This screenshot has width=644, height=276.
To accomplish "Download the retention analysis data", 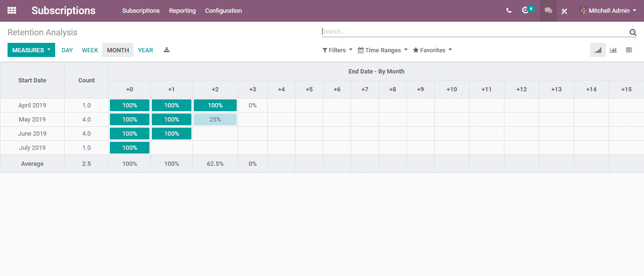I will [x=166, y=50].
